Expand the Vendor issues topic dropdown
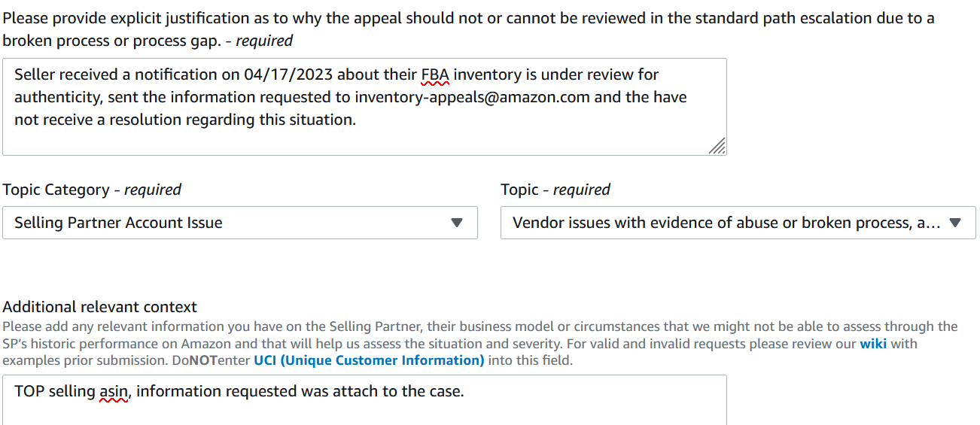 738,223
